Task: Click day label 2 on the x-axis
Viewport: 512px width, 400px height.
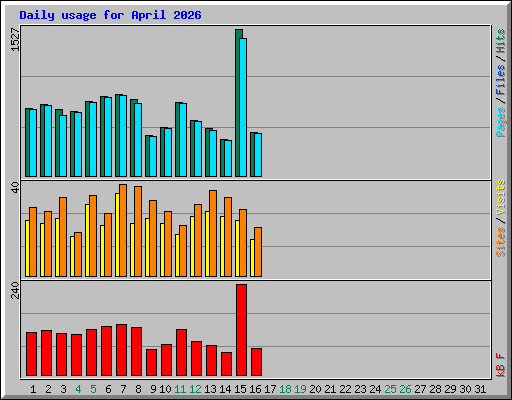Action: [x=48, y=389]
